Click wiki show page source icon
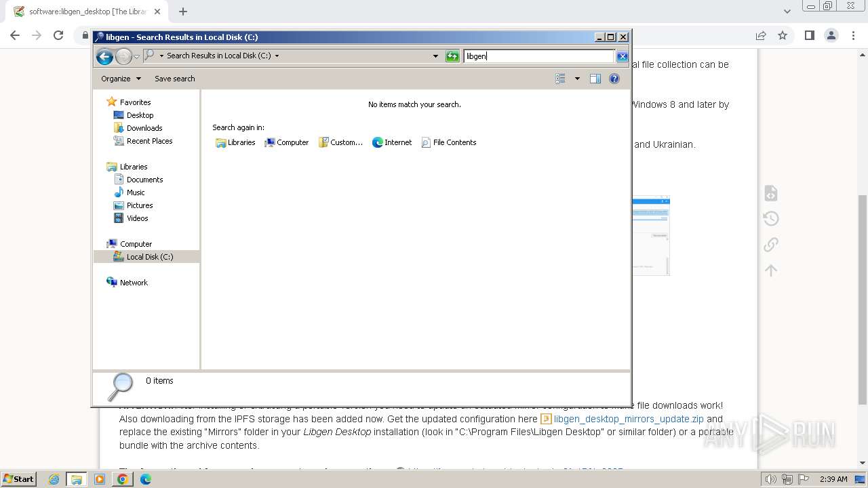868x488 pixels. point(770,193)
